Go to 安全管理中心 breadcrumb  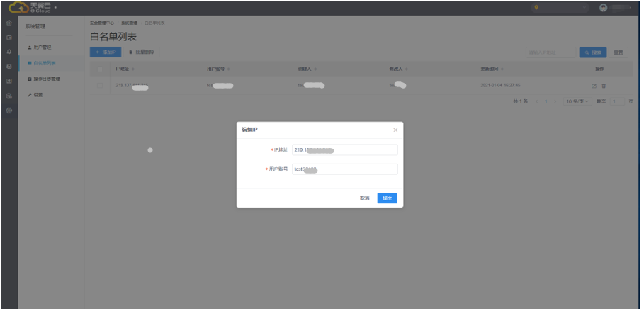click(x=102, y=23)
